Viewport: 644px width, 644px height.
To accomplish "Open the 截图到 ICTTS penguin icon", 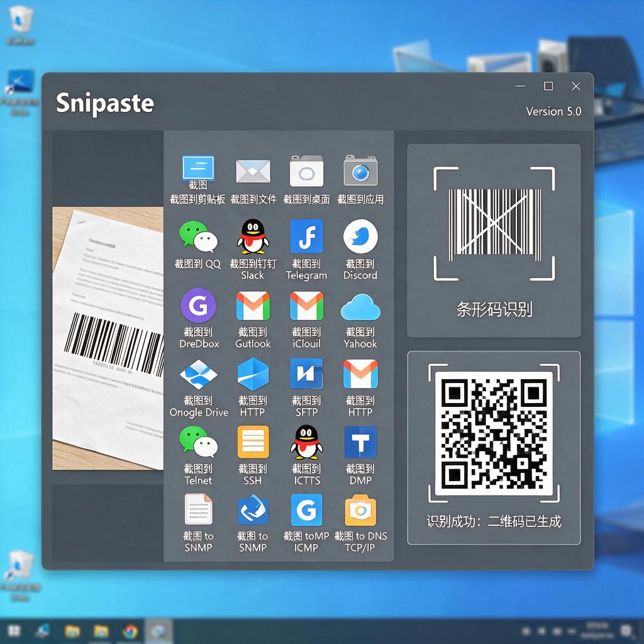I will 306,442.
